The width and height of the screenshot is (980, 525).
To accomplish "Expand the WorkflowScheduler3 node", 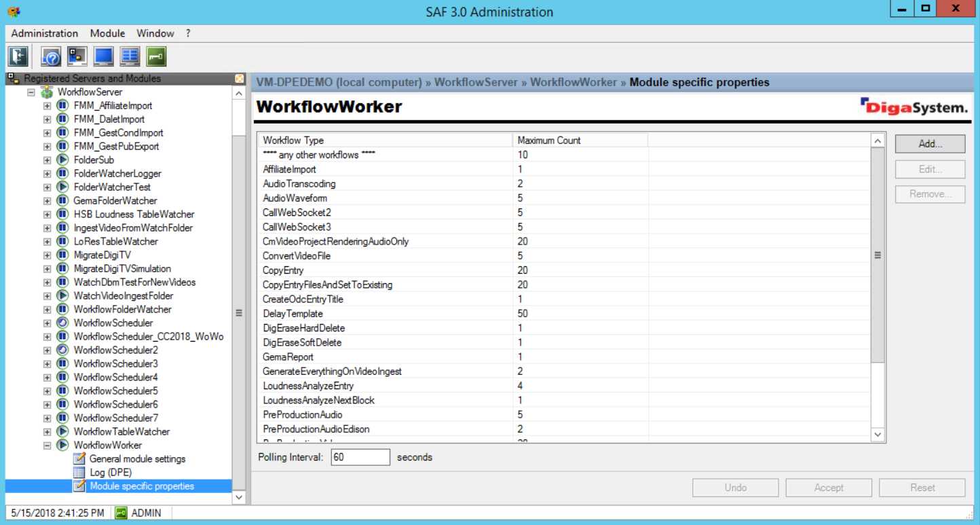I will pos(47,364).
